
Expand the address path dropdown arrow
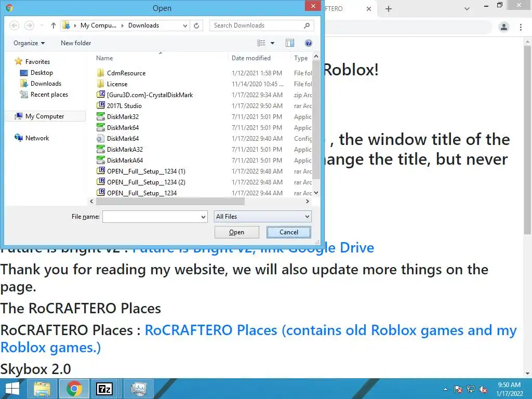(x=185, y=25)
